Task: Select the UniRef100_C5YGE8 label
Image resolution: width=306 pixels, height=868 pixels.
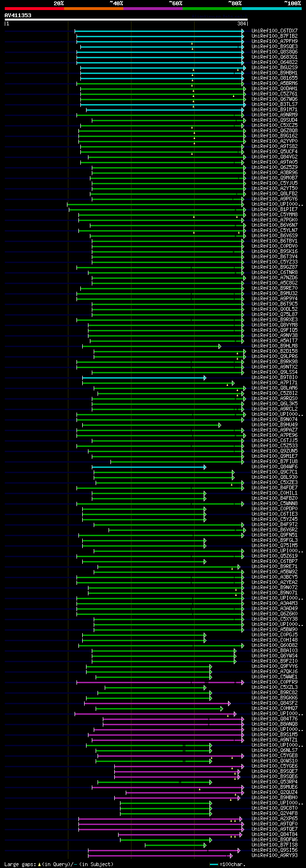Action: coord(274,756)
